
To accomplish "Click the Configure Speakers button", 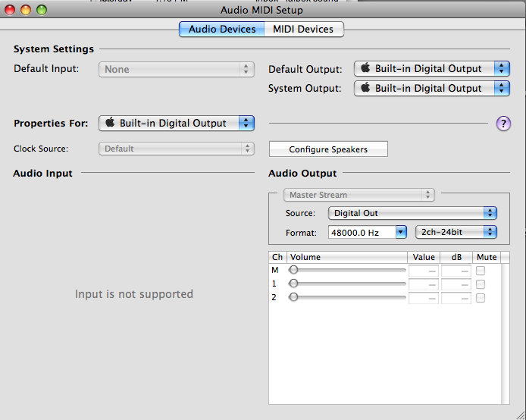I will pos(328,149).
